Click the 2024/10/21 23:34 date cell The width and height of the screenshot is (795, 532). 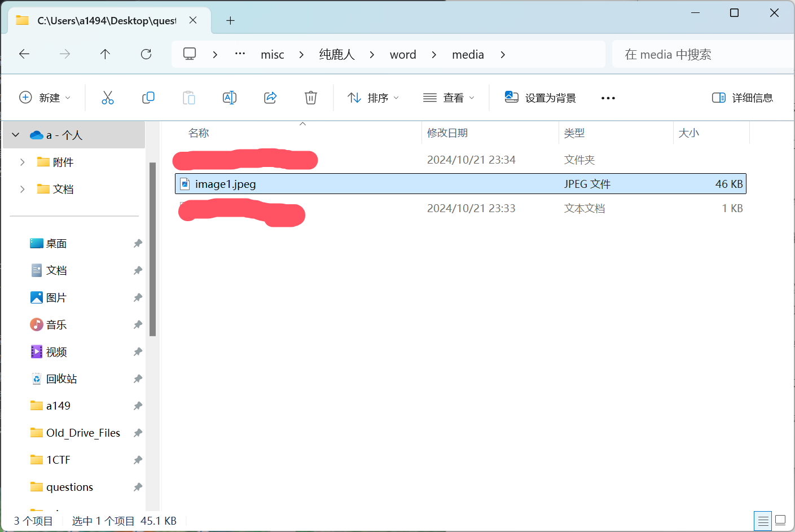[471, 160]
